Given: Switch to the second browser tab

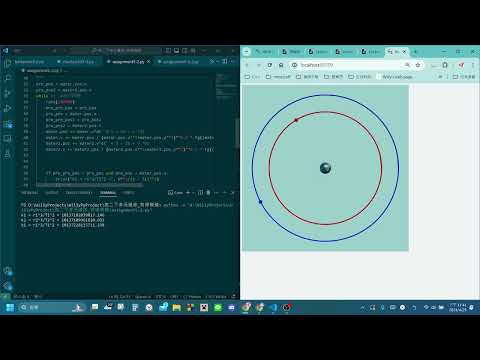Looking at the screenshot, I should coord(291,52).
